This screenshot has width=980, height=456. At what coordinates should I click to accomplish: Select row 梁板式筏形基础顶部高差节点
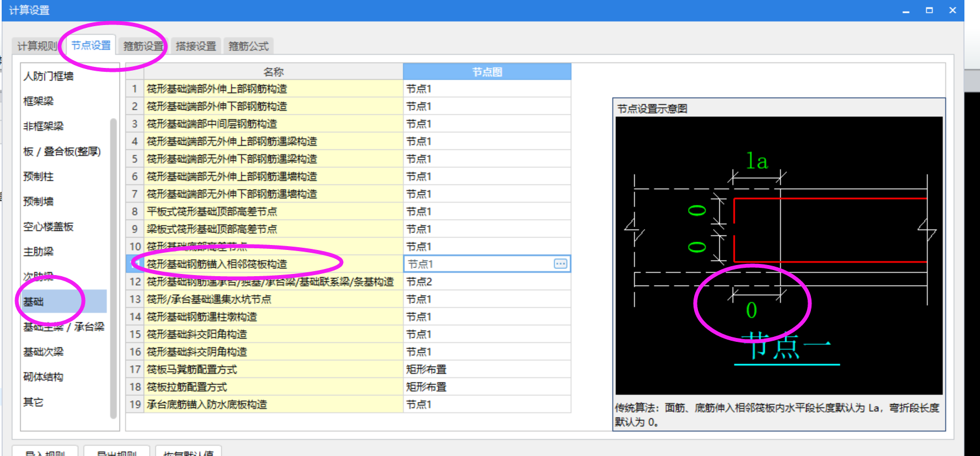273,229
